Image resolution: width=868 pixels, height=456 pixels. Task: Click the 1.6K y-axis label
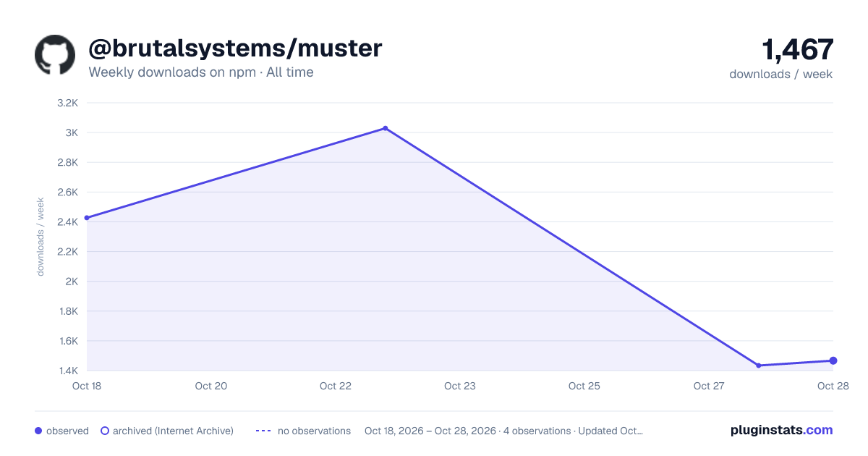[x=67, y=341]
